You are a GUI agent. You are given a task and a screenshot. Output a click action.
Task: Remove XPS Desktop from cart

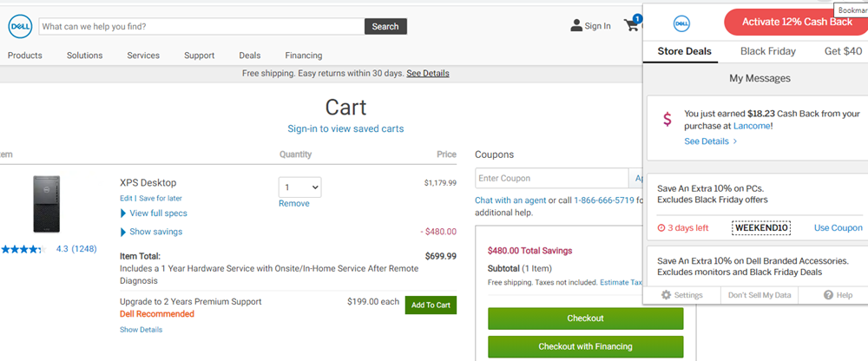pos(294,203)
